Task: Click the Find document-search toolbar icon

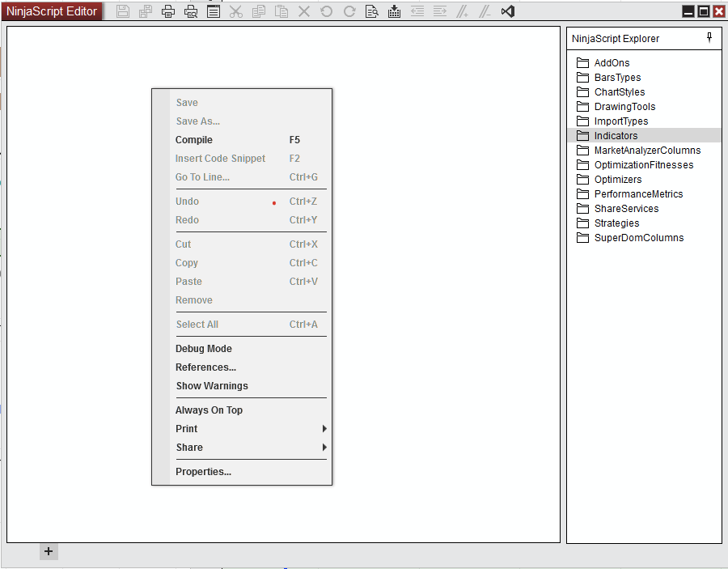Action: pyautogui.click(x=372, y=11)
